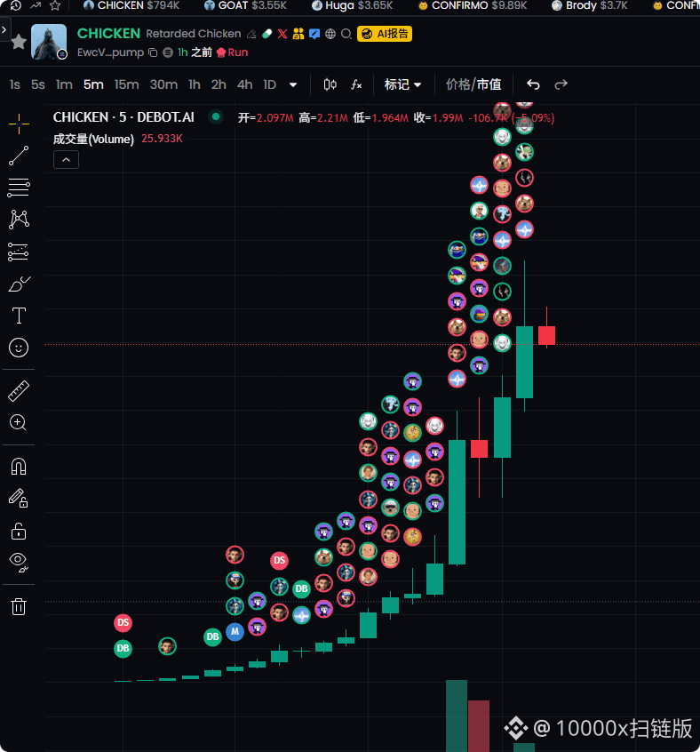Click the 成交量(Volume) indicator label
The width and height of the screenshot is (700, 752).
pos(93,139)
